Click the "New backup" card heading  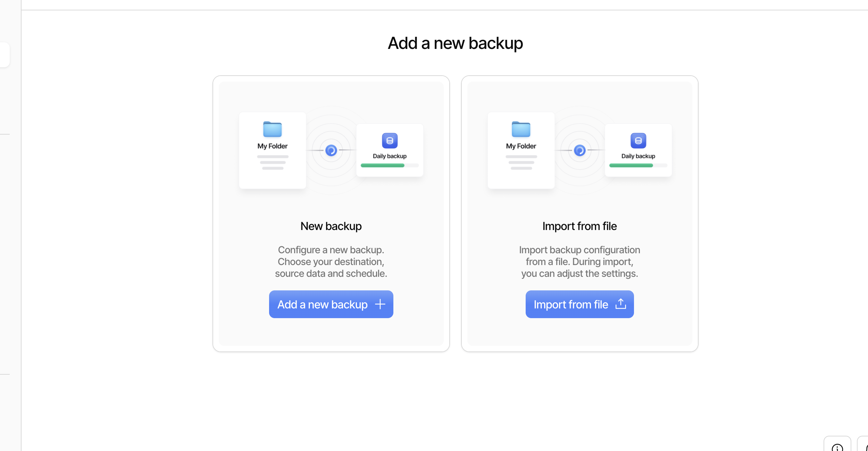[331, 226]
